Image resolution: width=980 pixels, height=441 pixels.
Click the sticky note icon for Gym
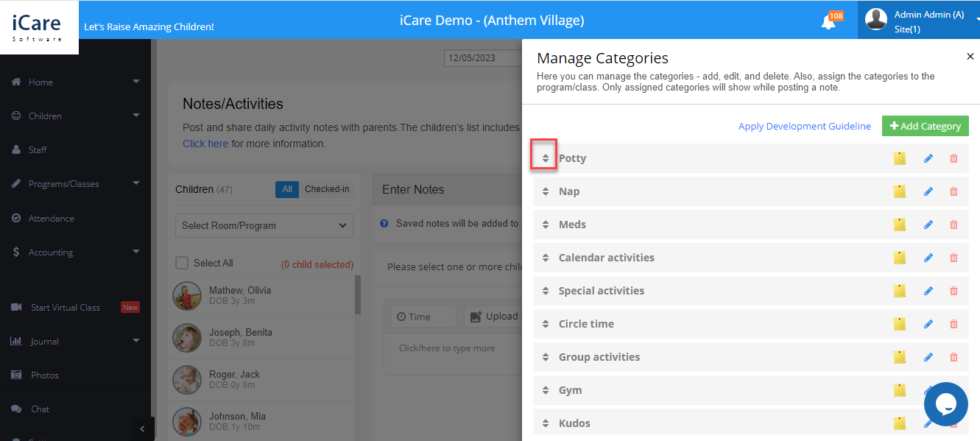(899, 390)
